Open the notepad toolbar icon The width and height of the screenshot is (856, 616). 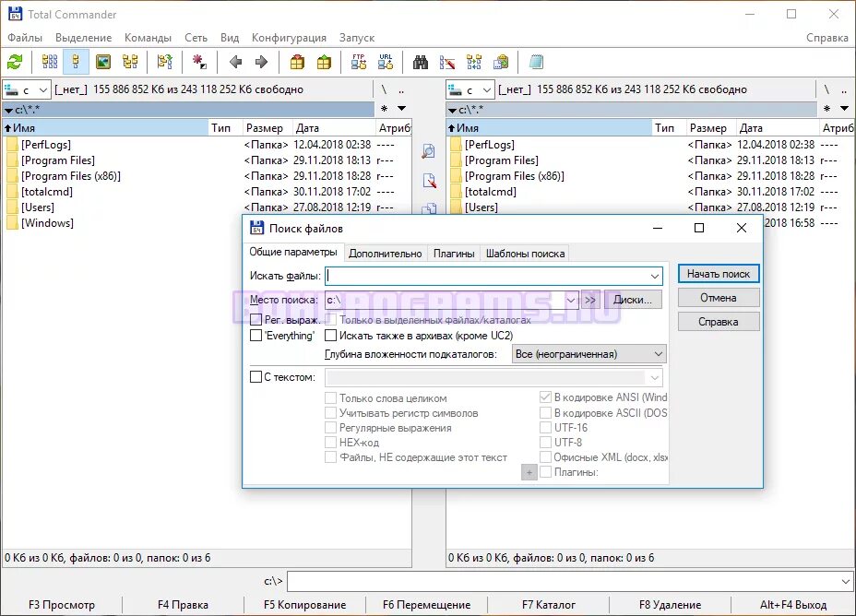pyautogui.click(x=536, y=62)
